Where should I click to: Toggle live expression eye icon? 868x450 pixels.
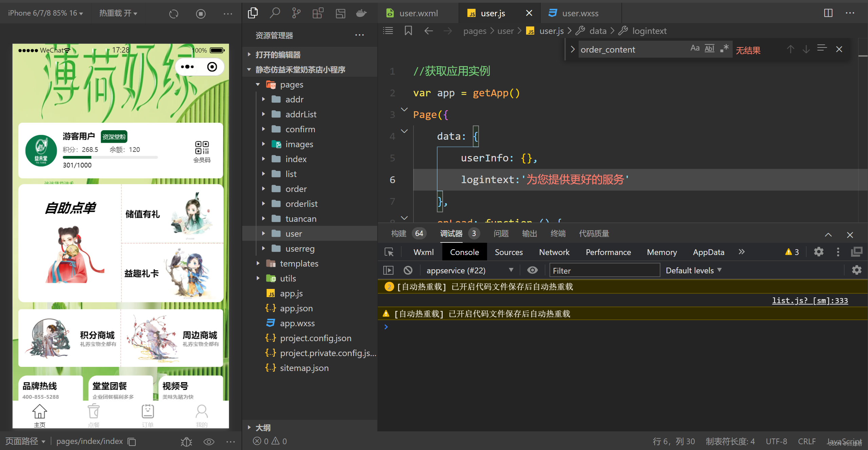[x=533, y=270]
